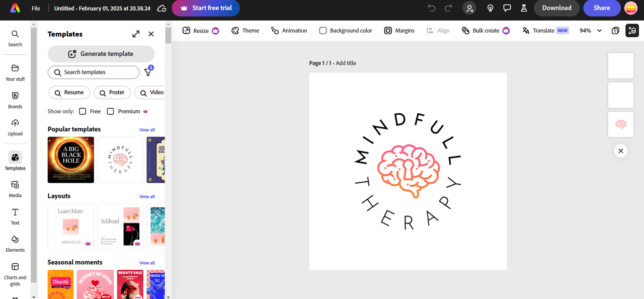Open the user profile avatar
The image size is (644, 299).
click(631, 8)
